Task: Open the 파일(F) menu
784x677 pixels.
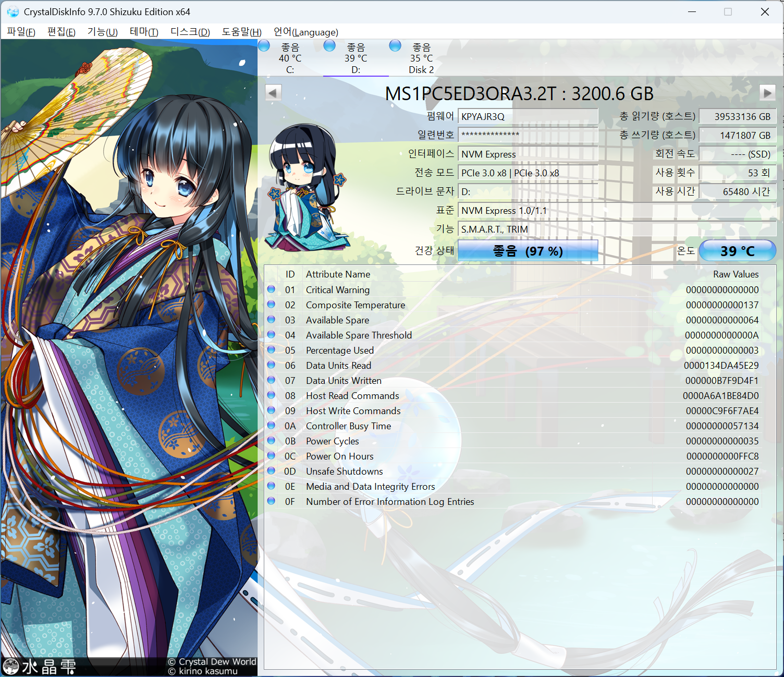Action: 21,32
